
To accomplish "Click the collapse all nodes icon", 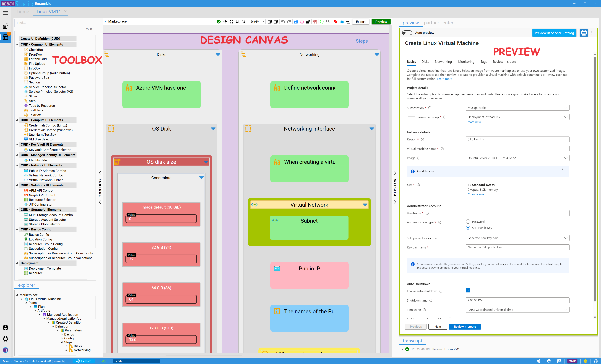I will pyautogui.click(x=276, y=22).
